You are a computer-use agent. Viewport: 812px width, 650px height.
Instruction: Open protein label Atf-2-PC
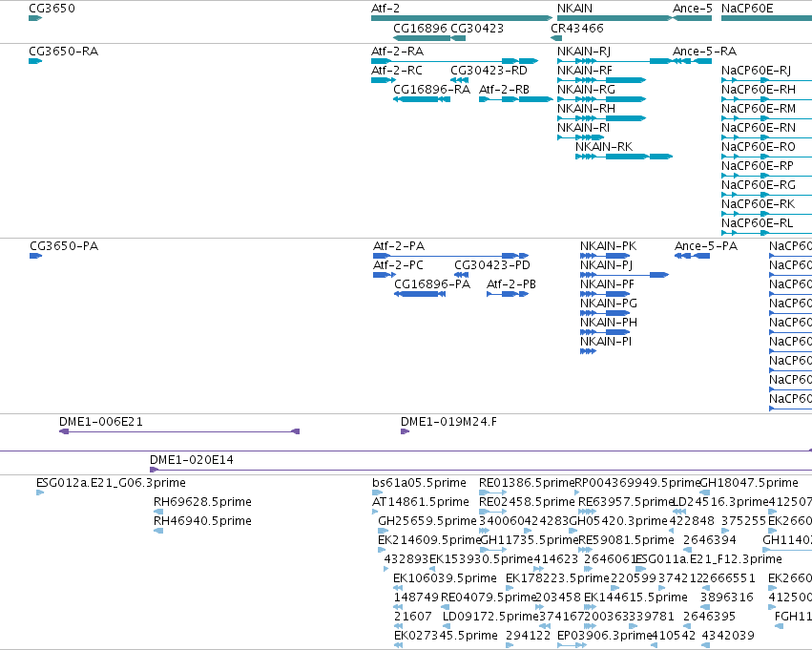(x=398, y=264)
